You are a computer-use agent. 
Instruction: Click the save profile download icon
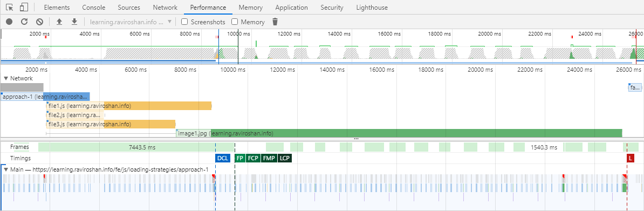click(x=74, y=22)
